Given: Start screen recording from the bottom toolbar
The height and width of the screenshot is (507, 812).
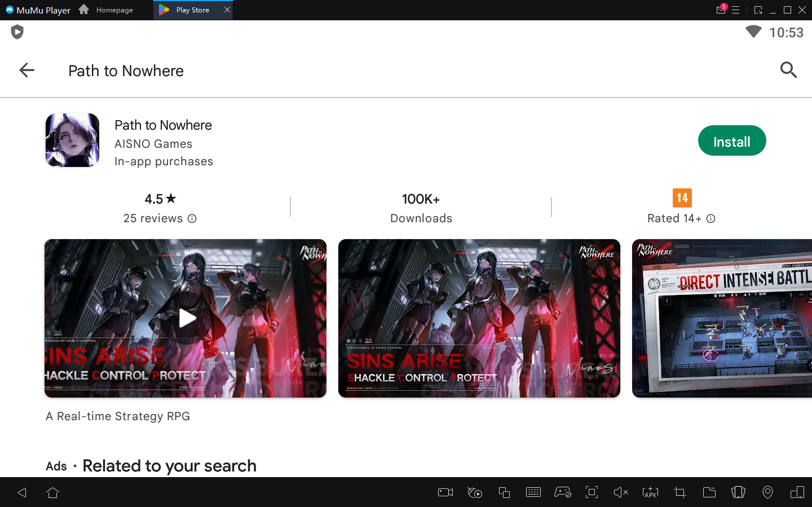Looking at the screenshot, I should [x=445, y=492].
